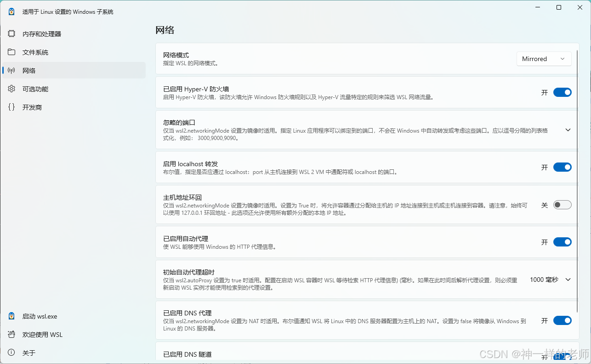Click the info icon beside 关于
Viewport: 591px width, 364px height.
pos(11,353)
